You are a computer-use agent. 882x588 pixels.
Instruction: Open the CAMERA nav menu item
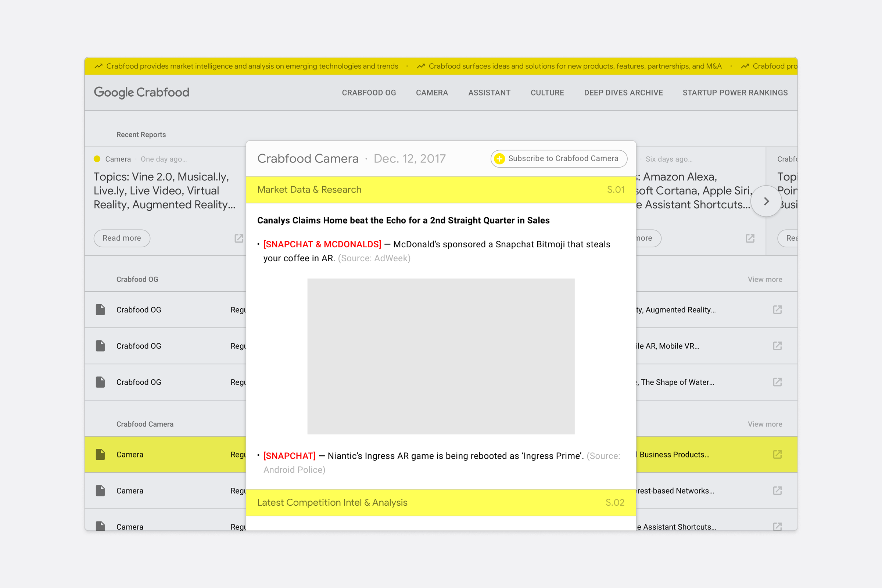tap(431, 93)
